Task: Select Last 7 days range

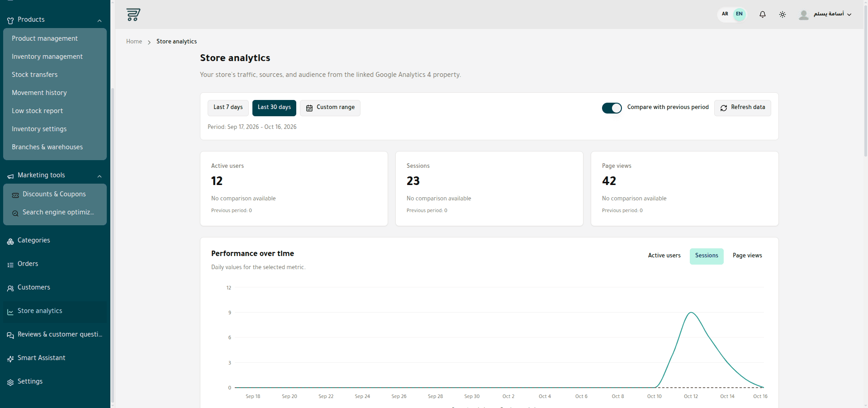Action: click(x=228, y=108)
